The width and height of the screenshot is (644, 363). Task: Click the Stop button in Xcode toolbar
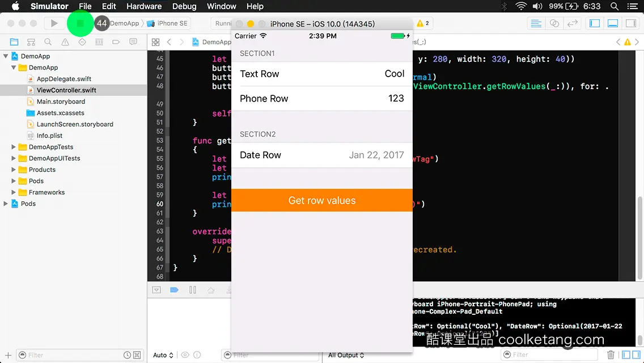[x=80, y=23]
